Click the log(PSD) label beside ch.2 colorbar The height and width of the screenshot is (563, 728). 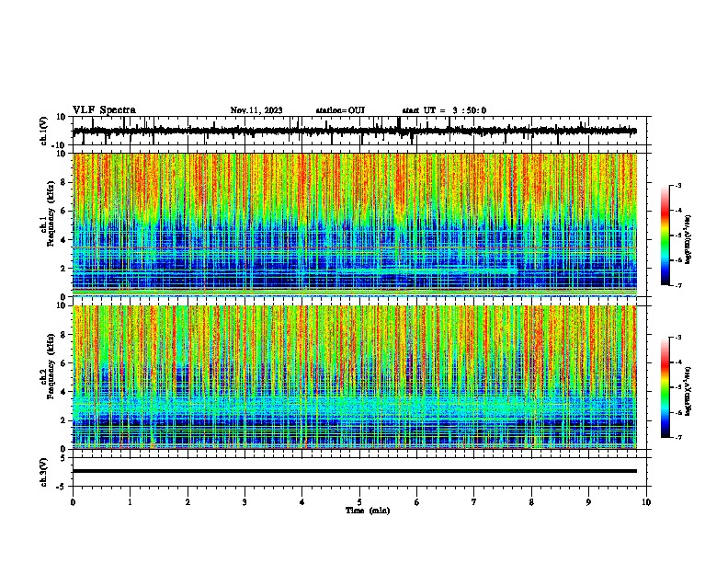688,391
